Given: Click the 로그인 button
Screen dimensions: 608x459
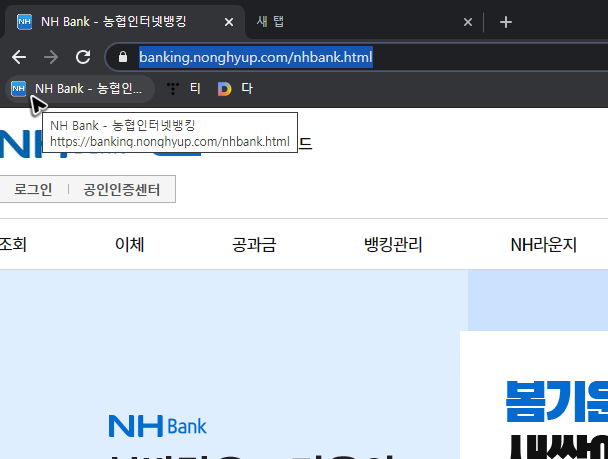Looking at the screenshot, I should [33, 189].
